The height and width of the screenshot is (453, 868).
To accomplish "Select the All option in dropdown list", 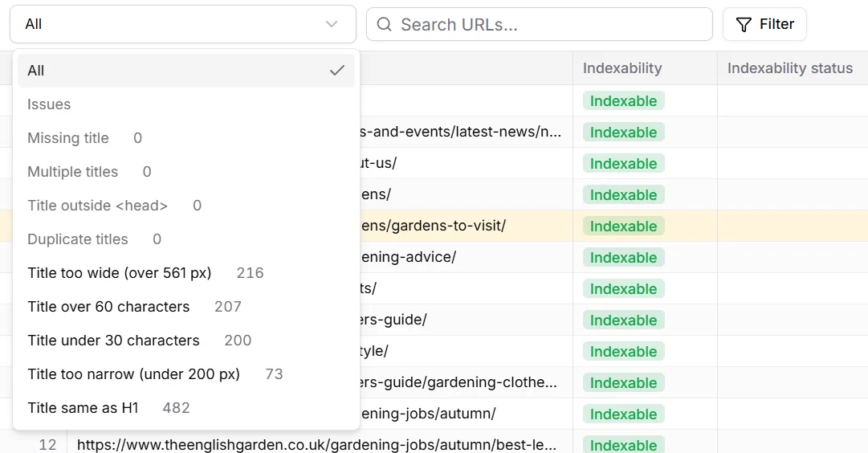I will [186, 71].
